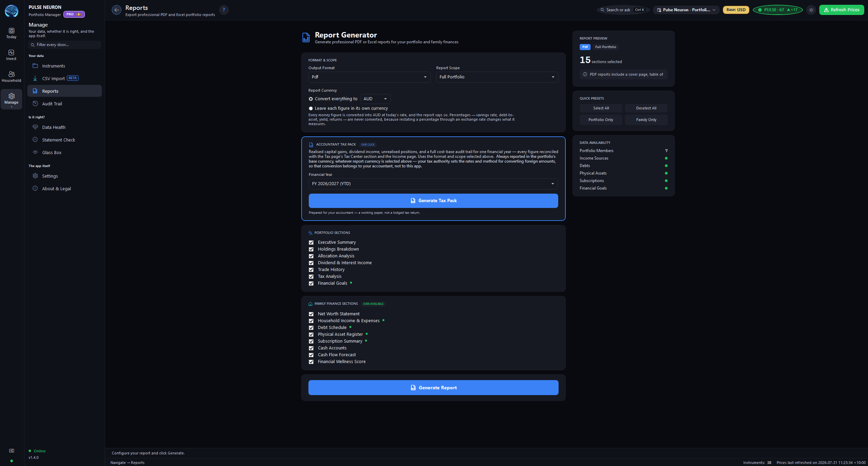This screenshot has width=868, height=466.
Task: Open Instruments in the Manage menu
Action: point(64,66)
